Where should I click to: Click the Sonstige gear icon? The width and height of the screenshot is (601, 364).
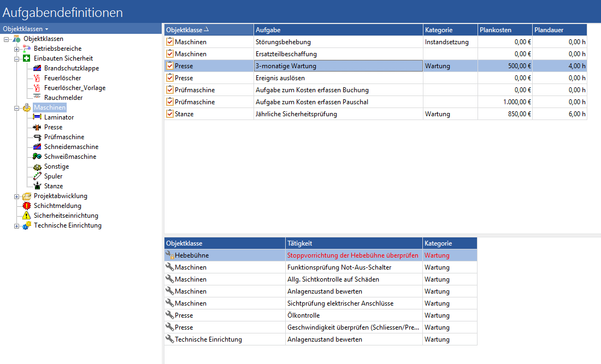pyautogui.click(x=37, y=166)
